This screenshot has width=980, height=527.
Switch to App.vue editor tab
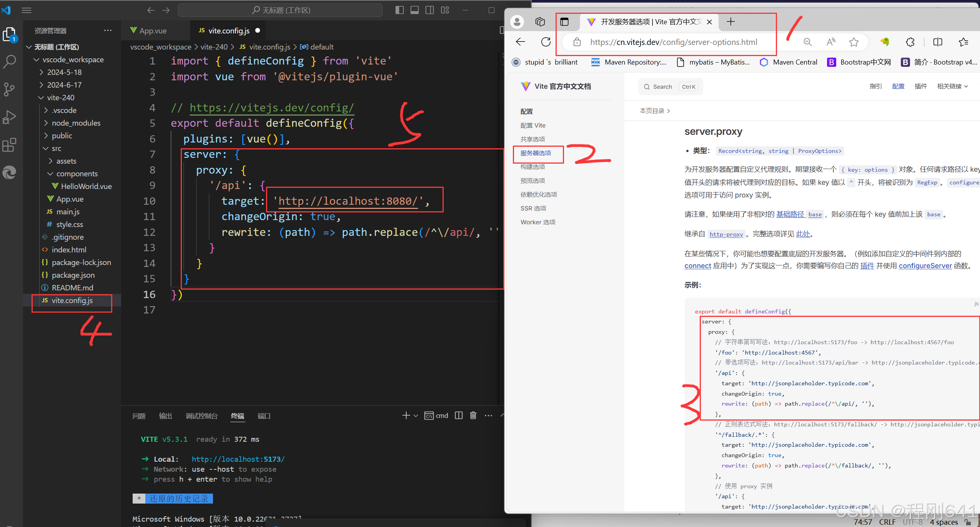153,31
